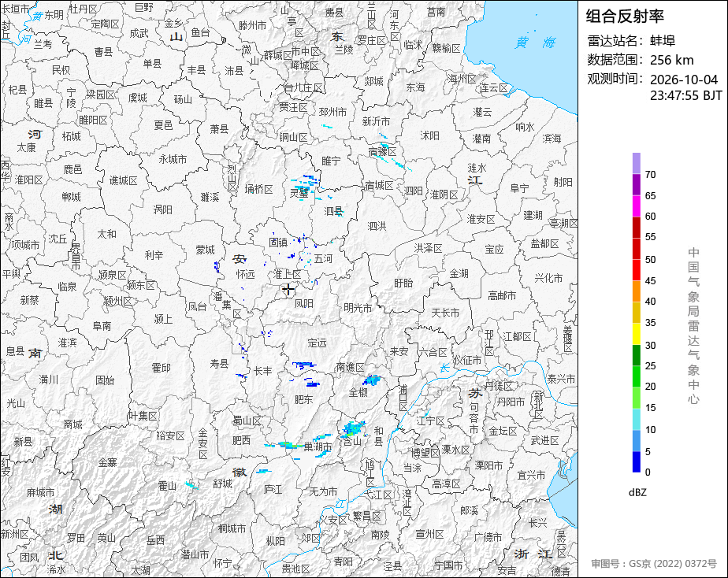This screenshot has width=728, height=578.
Task: Click the black cross radar station marker
Action: [x=288, y=289]
